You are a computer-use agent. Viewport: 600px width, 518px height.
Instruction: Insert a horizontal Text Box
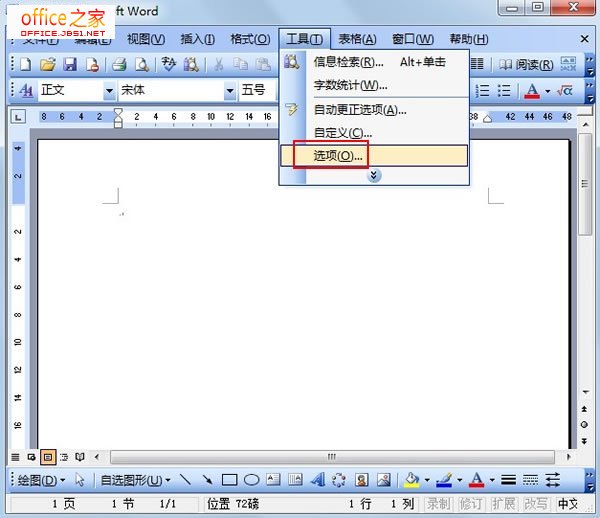(x=273, y=479)
